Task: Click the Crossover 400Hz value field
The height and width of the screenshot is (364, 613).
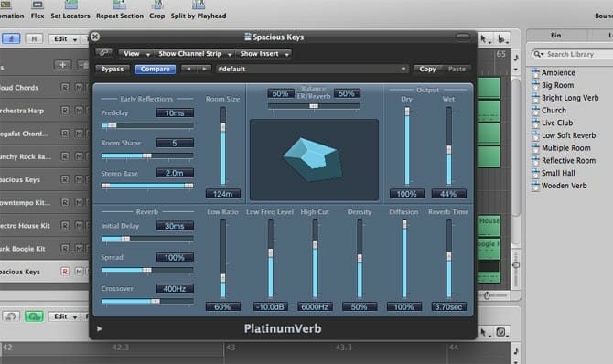Action: point(175,289)
